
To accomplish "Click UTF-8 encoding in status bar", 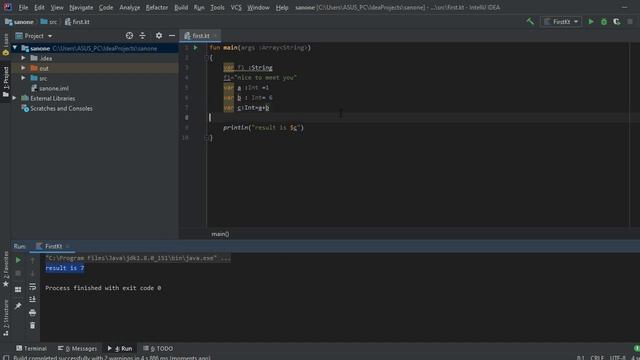I will 617,358.
